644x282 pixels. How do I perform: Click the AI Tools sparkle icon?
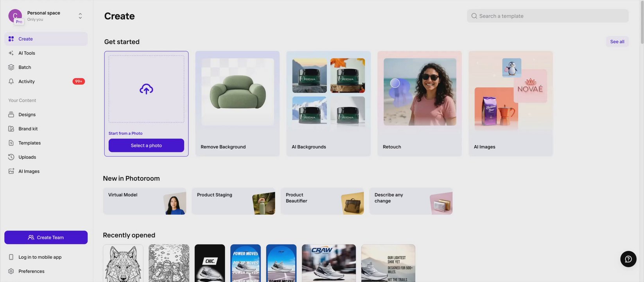pos(11,53)
